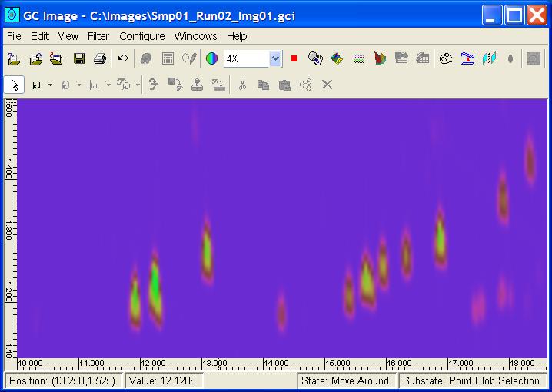Click the Windows menu item
The width and height of the screenshot is (552, 392).
pos(195,36)
